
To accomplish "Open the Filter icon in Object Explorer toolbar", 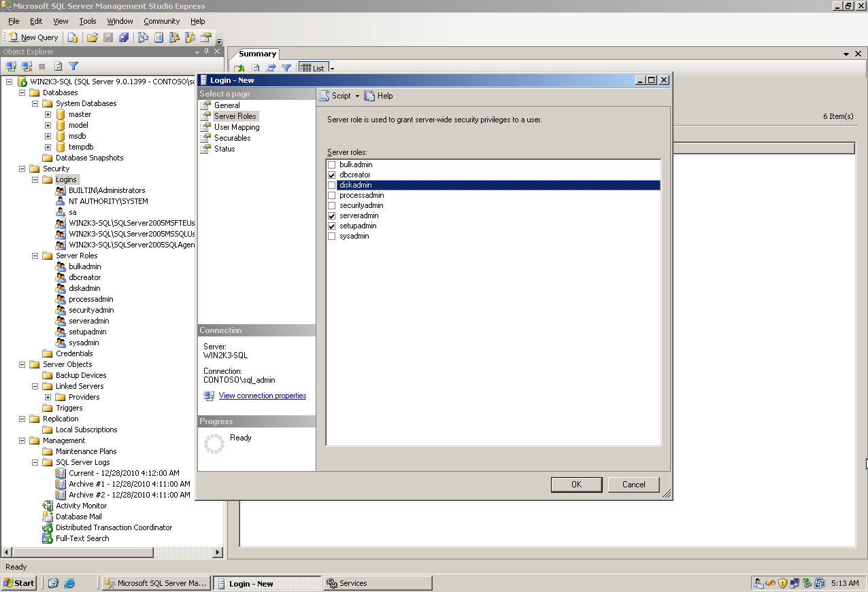I will pos(72,66).
